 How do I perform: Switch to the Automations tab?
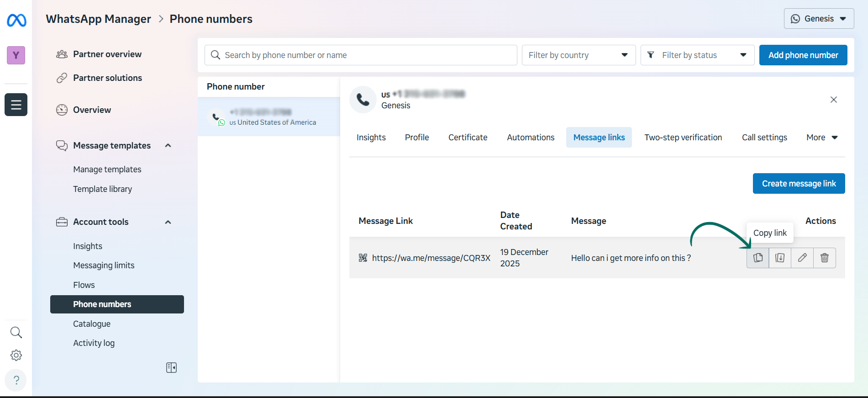tap(531, 138)
